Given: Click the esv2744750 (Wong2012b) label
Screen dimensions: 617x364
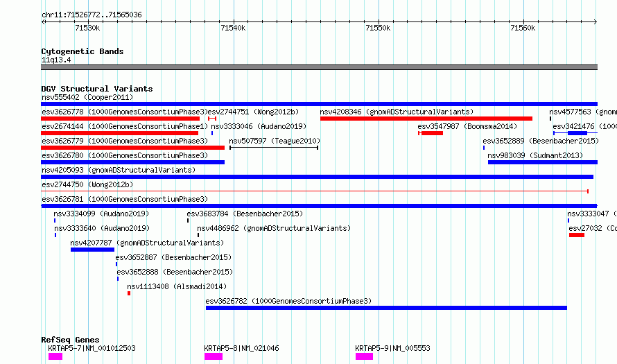Looking at the screenshot, I should 87,184.
